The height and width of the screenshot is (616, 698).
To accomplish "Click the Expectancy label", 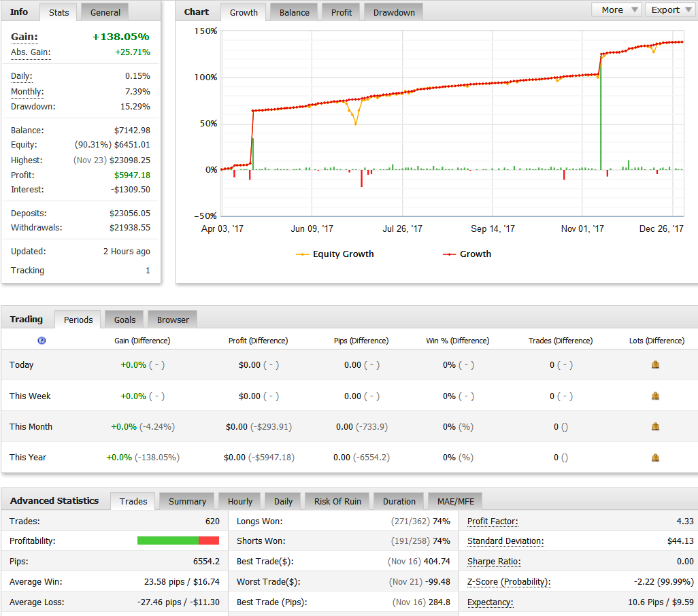I will [x=490, y=602].
